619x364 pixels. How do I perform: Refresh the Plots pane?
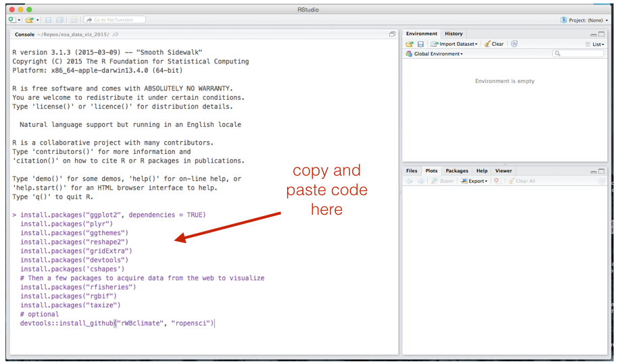601,181
